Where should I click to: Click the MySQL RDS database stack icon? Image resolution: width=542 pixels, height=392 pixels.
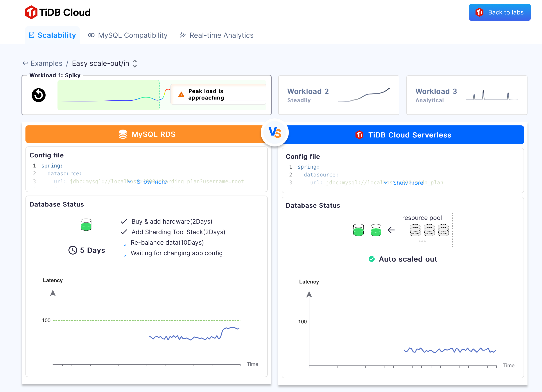(123, 134)
